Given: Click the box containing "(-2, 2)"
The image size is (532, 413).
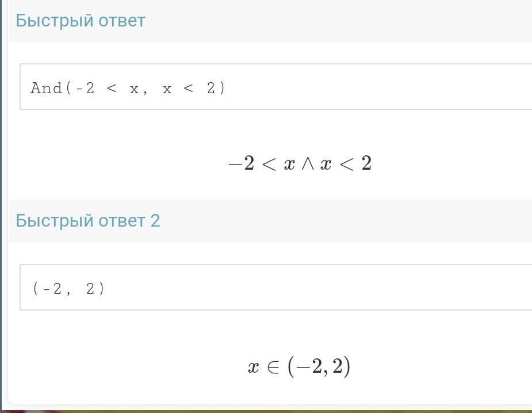Looking at the screenshot, I should click(x=276, y=288).
